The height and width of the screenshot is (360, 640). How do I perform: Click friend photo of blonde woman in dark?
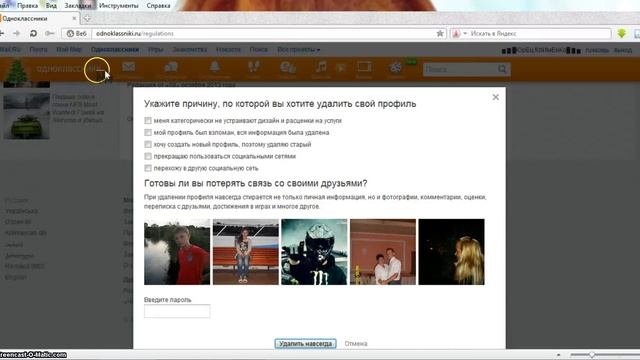click(451, 252)
